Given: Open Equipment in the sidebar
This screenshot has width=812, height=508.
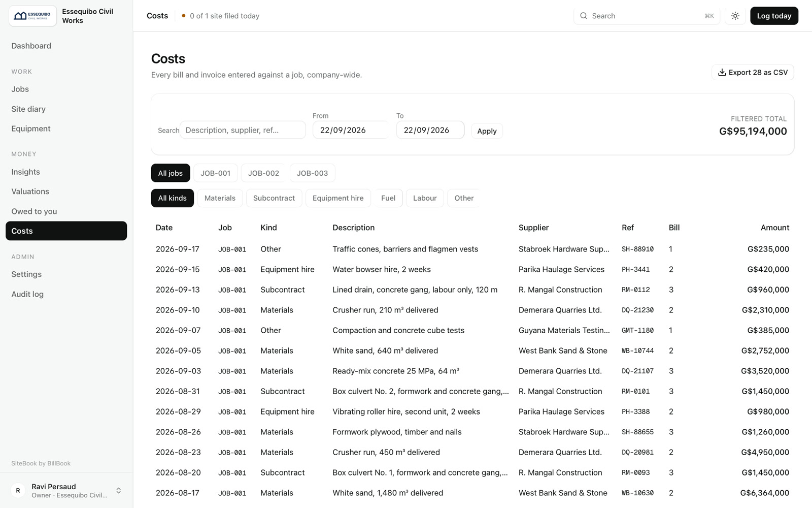Looking at the screenshot, I should [x=66, y=129].
